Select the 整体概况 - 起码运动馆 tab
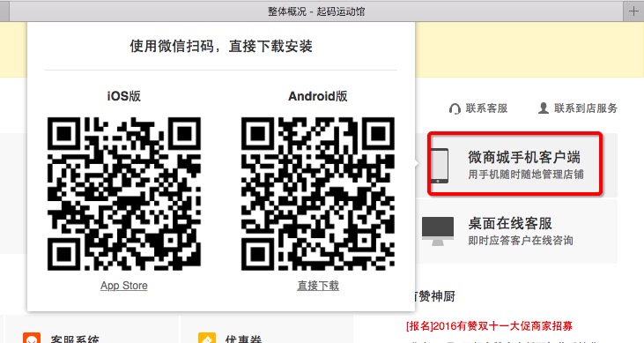Image resolution: width=644 pixels, height=343 pixels. click(x=316, y=11)
